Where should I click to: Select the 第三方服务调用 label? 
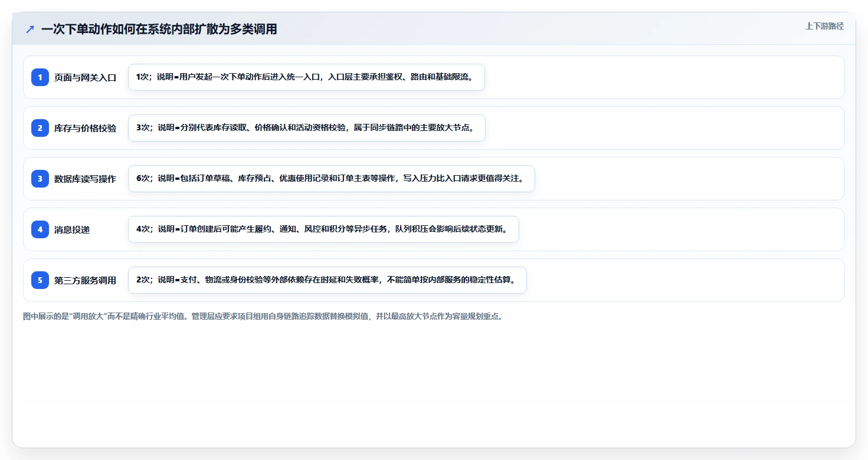pyautogui.click(x=85, y=280)
